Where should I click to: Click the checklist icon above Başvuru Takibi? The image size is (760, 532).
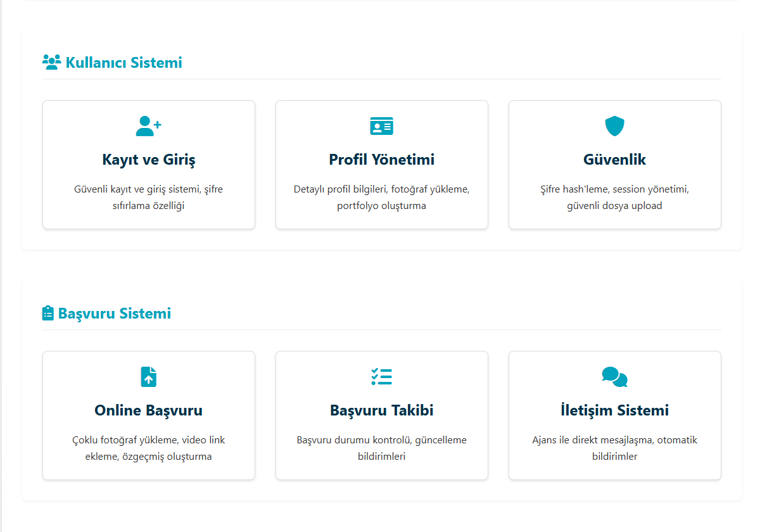click(381, 377)
